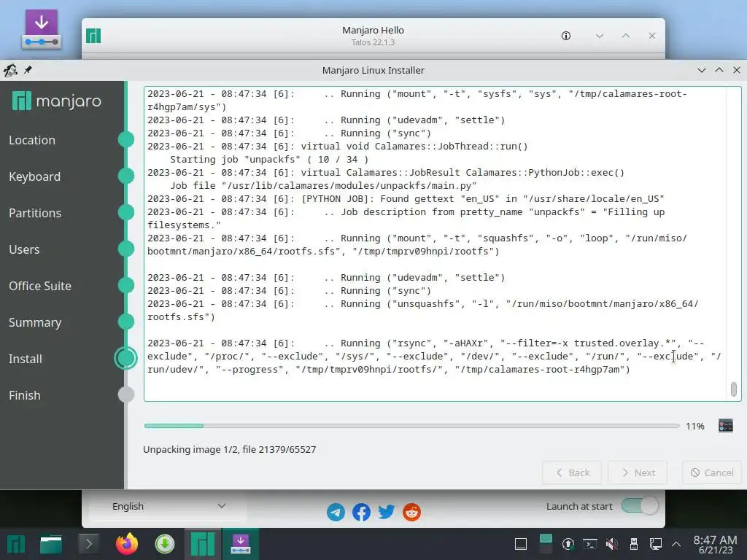Select the Office Suite step in sidebar
The image size is (747, 560).
tap(40, 286)
